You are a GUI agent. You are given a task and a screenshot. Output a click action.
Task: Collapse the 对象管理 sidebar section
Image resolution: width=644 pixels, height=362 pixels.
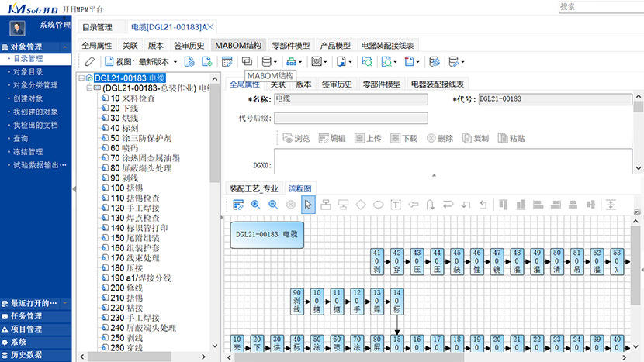tap(65, 47)
